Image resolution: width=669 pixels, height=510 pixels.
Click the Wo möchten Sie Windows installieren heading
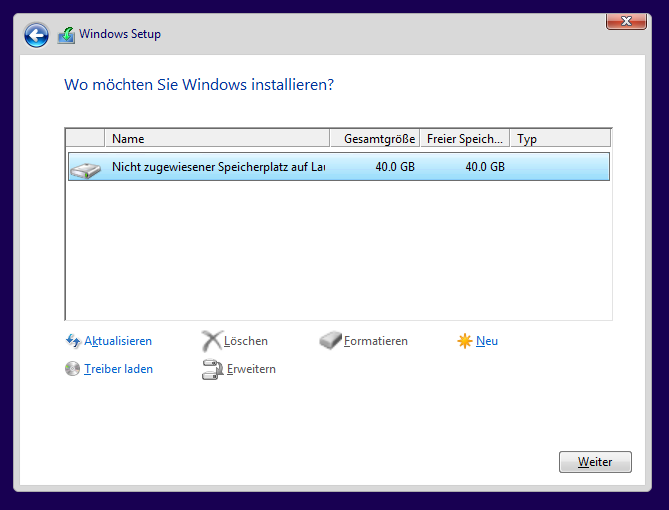tap(199, 85)
